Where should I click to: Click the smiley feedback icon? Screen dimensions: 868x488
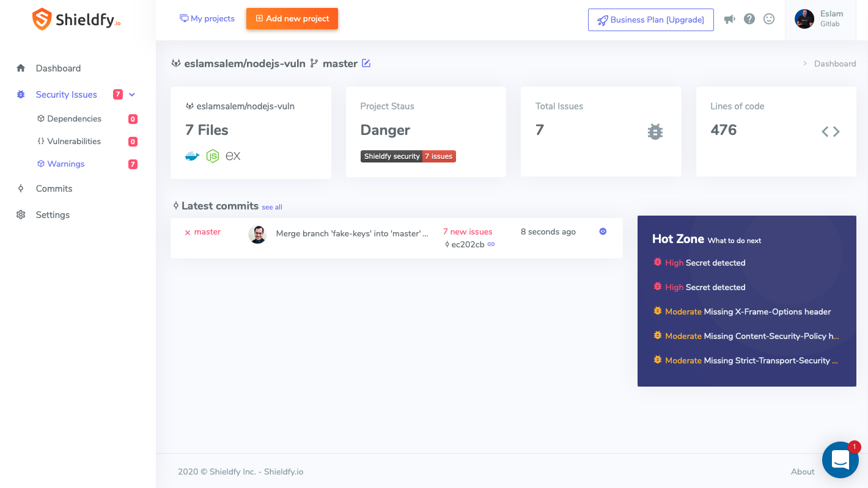(769, 19)
